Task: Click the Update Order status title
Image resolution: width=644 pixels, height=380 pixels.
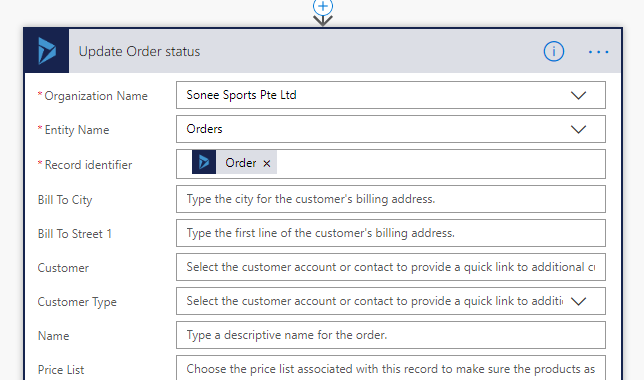Action: [139, 52]
